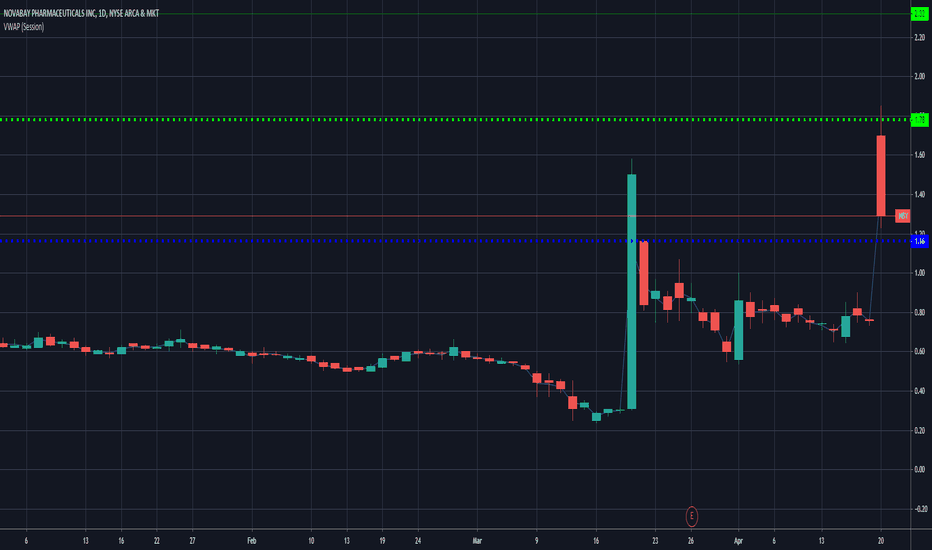Click the 2.00 value on the price axis

tap(920, 76)
